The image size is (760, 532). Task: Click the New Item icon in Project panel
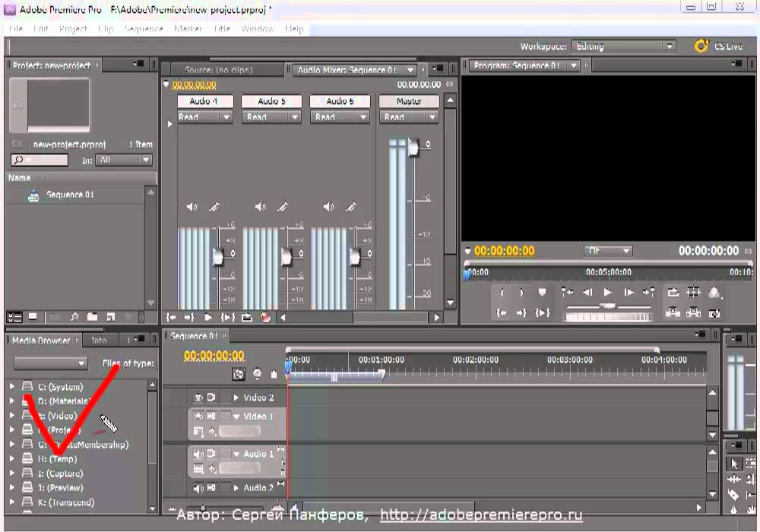[111, 318]
